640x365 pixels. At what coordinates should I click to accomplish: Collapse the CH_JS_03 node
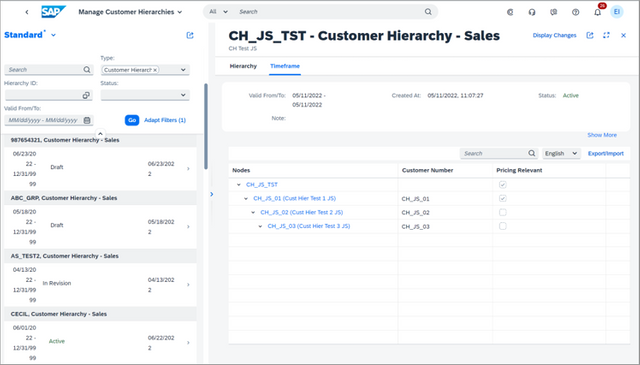pos(260,226)
